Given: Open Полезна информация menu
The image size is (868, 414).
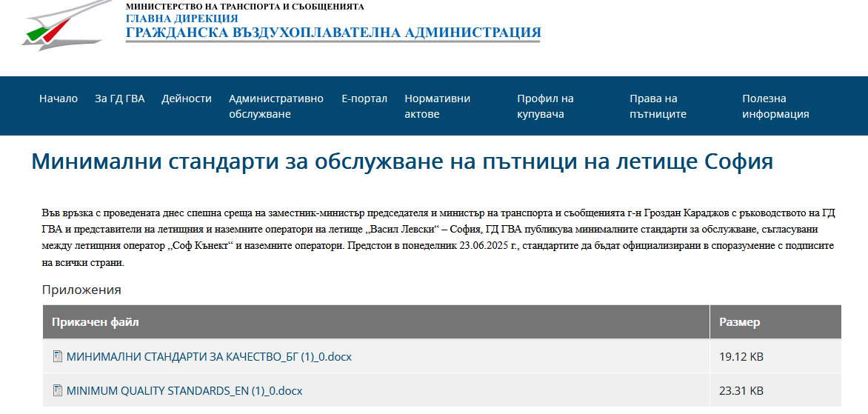Looking at the screenshot, I should point(775,106).
